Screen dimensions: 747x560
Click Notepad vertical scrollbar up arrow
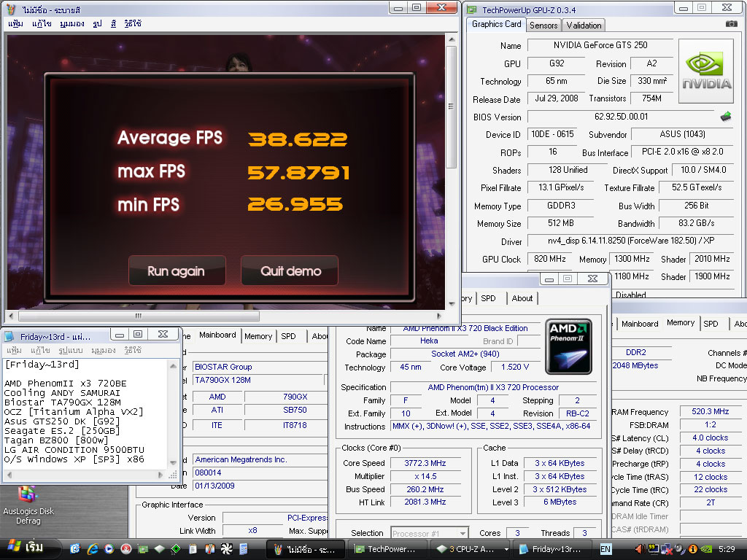pos(173,366)
